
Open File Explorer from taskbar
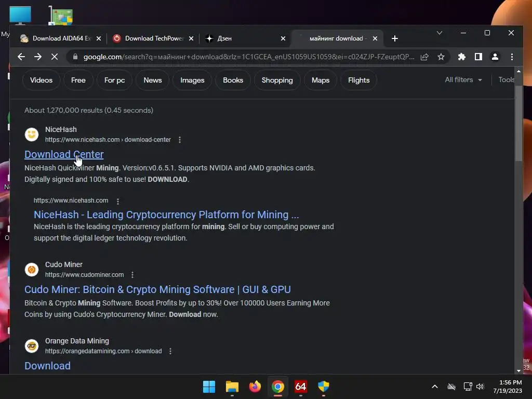point(232,387)
